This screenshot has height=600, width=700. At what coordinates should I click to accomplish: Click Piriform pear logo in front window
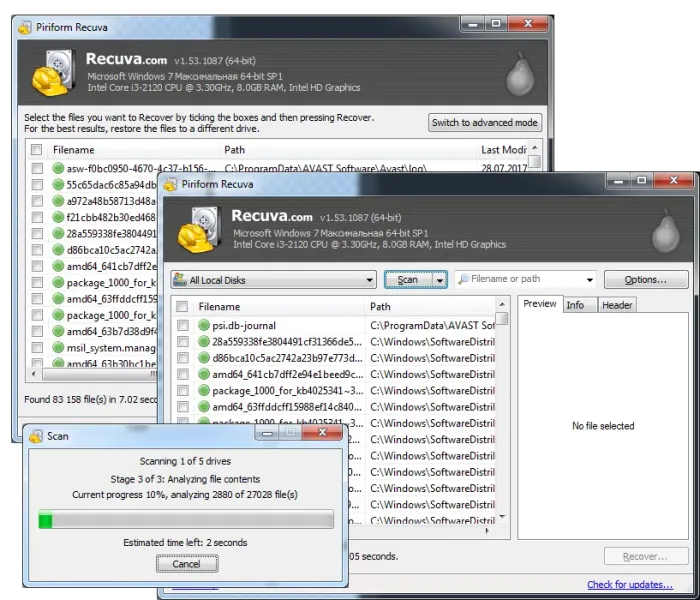666,231
